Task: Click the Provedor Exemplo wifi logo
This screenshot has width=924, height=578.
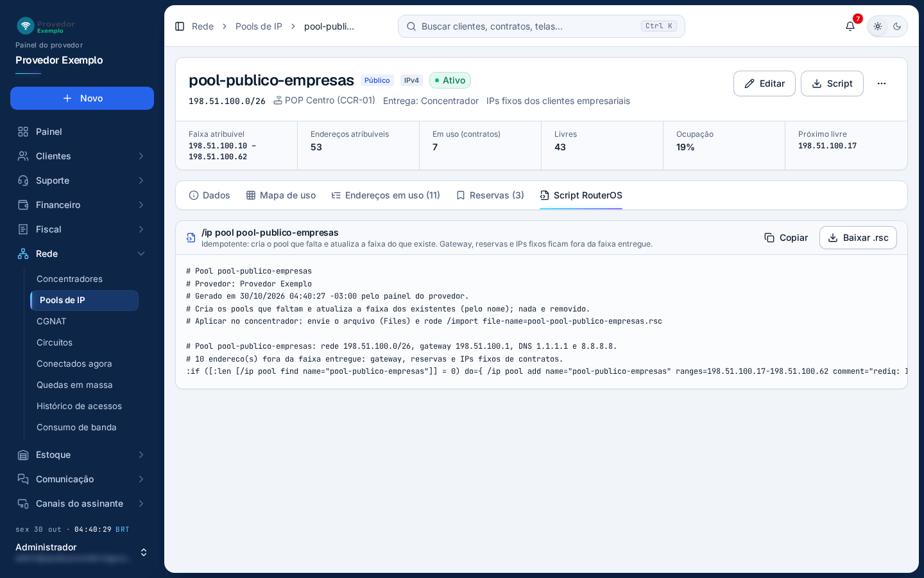Action: coord(26,26)
